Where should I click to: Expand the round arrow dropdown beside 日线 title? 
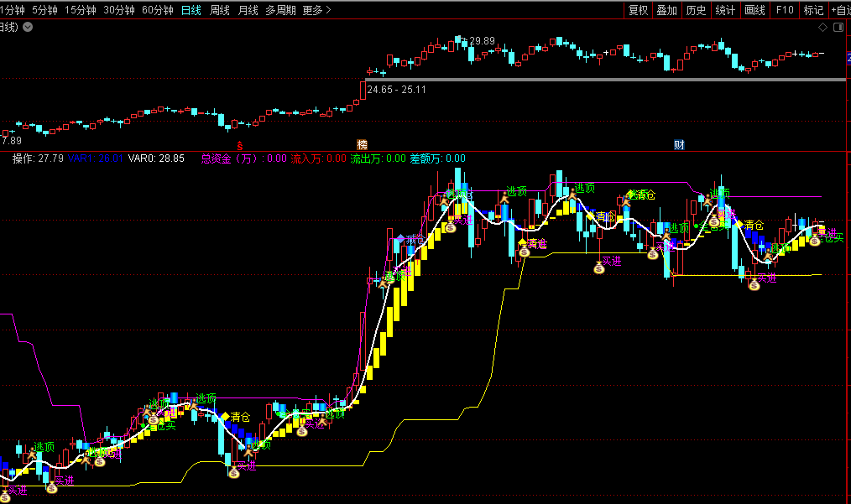click(x=29, y=27)
